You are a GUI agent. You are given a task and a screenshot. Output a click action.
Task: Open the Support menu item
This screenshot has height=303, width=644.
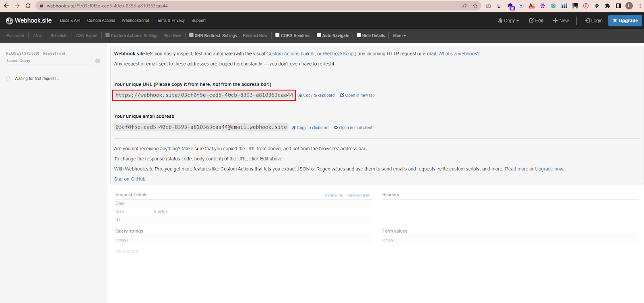[x=198, y=20]
